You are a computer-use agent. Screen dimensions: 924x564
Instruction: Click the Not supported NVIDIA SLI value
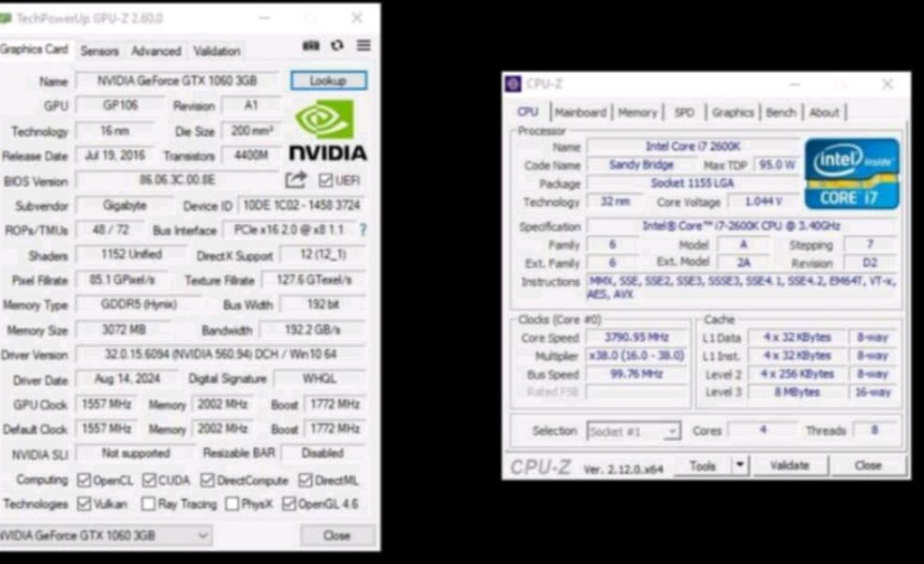click(x=135, y=453)
